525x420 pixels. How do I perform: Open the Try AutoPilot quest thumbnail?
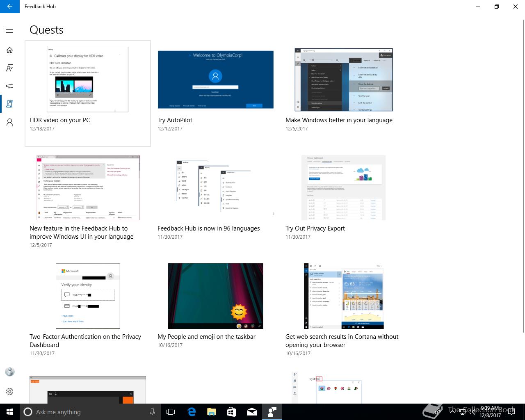215,80
